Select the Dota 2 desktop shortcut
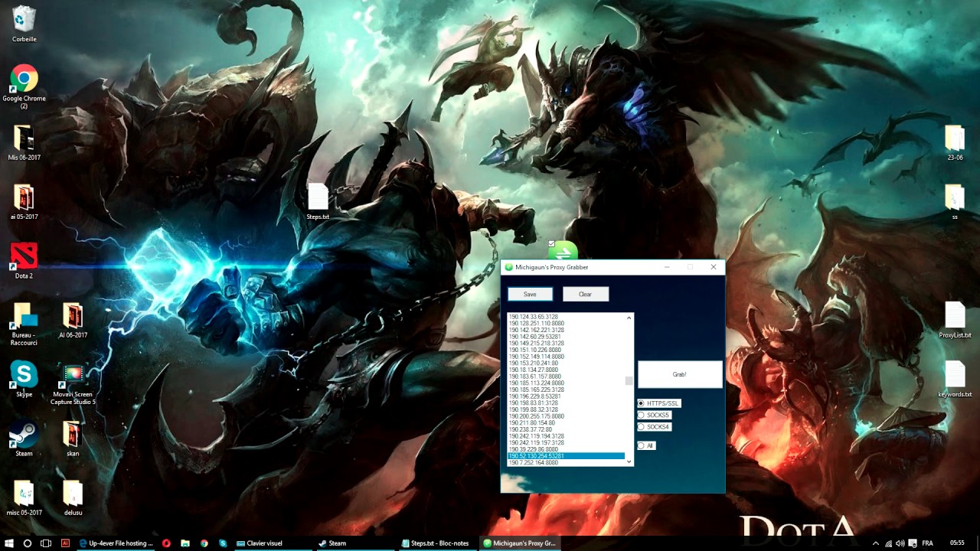This screenshot has height=551, width=980. tap(24, 261)
